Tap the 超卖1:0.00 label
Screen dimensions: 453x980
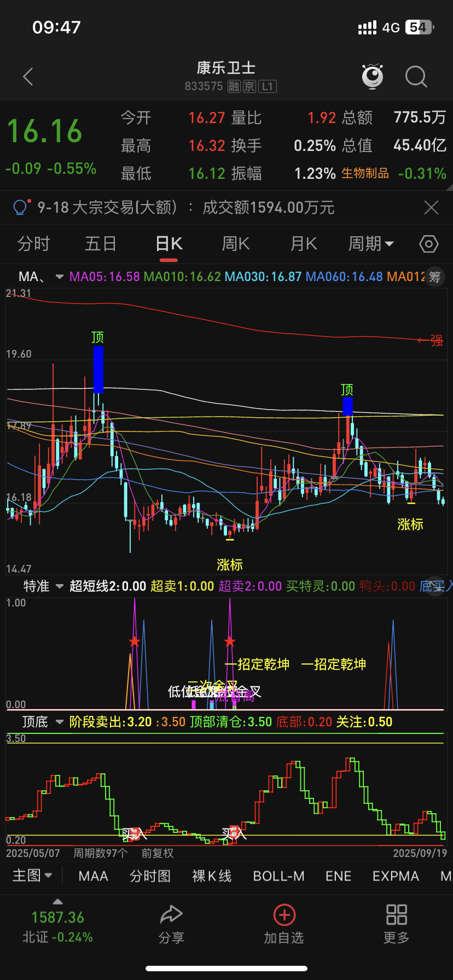[x=182, y=586]
